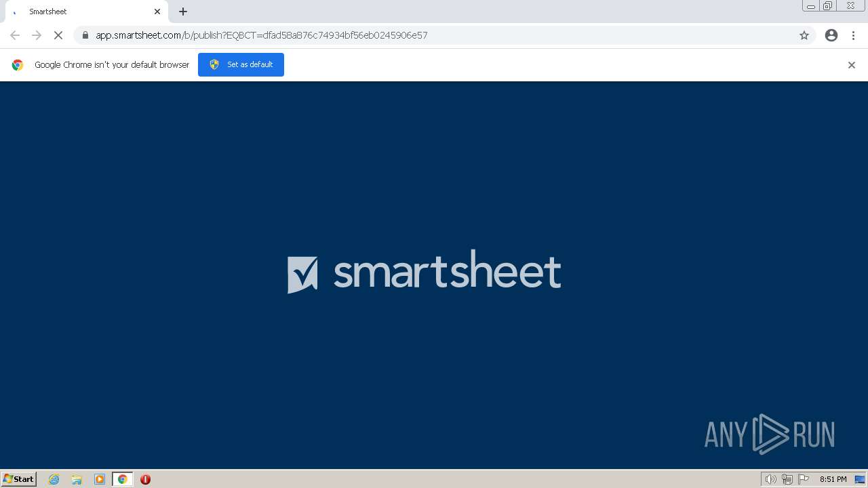Dismiss the default browser notification

[852, 65]
